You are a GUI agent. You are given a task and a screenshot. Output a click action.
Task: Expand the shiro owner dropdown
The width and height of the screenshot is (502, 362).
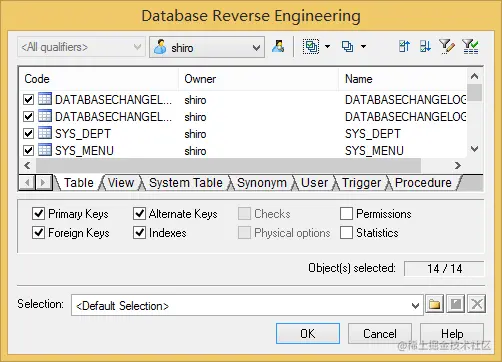256,48
